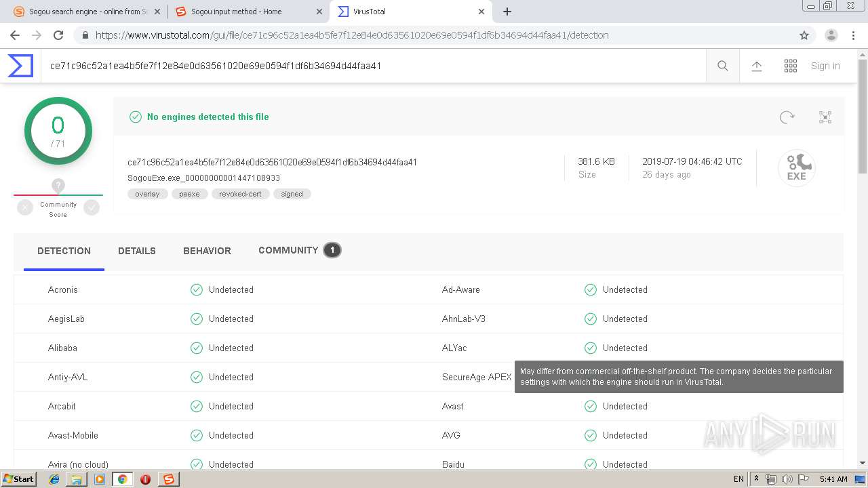The width and height of the screenshot is (868, 488).
Task: Open the apps grid icon
Action: coord(791,66)
